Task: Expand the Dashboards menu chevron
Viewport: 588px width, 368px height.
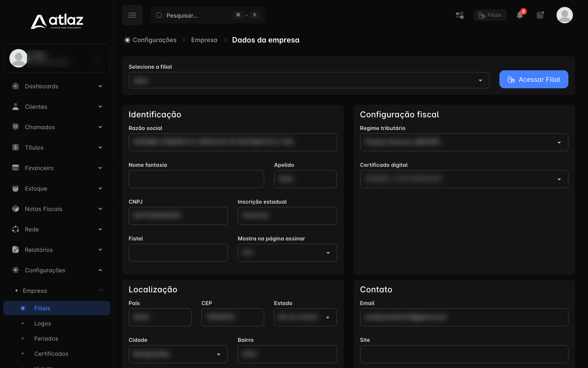Action: tap(100, 86)
